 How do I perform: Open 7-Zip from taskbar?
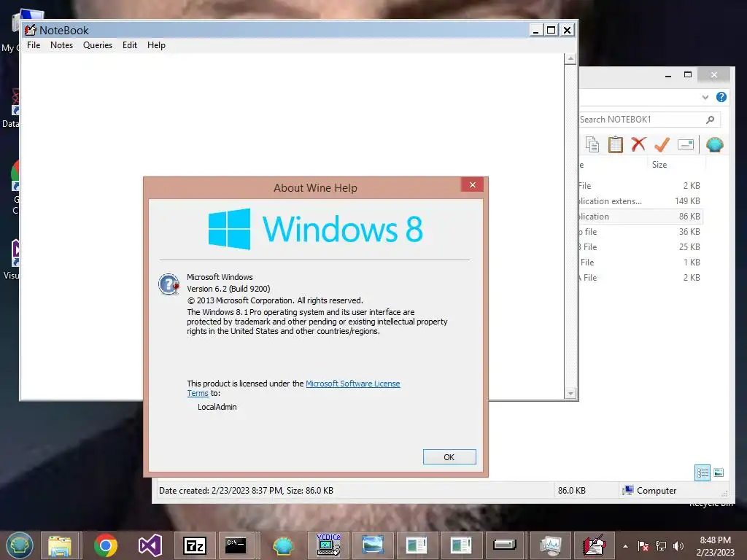[195, 545]
